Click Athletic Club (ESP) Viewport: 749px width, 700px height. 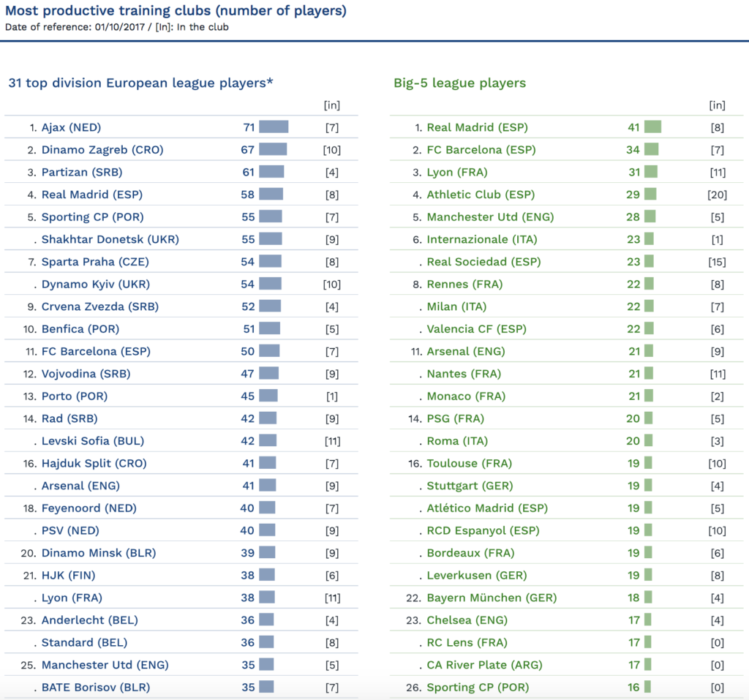click(481, 195)
